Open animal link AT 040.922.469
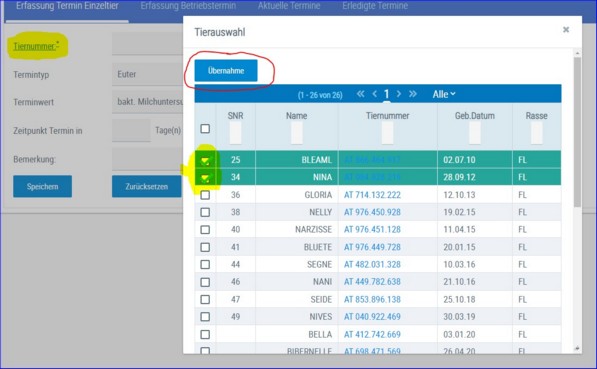Image resolution: width=597 pixels, height=369 pixels. tap(372, 316)
